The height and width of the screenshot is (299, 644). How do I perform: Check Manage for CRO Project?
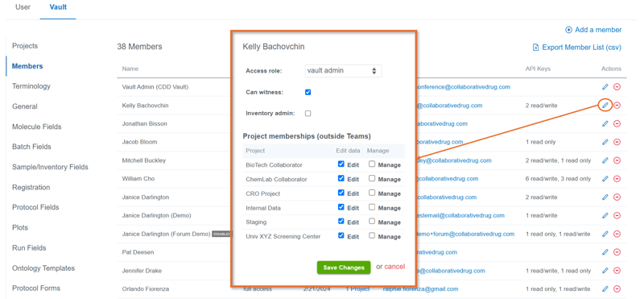372,193
